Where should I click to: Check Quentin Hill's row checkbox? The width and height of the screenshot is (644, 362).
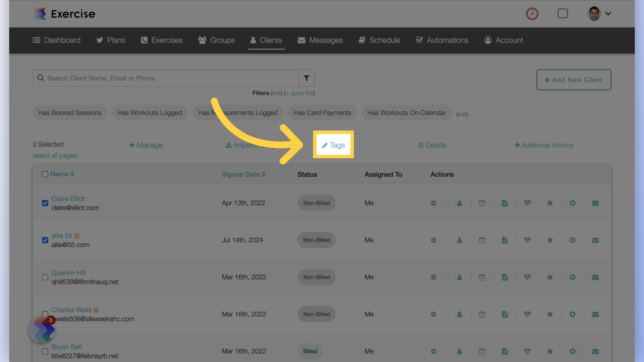pyautogui.click(x=45, y=277)
